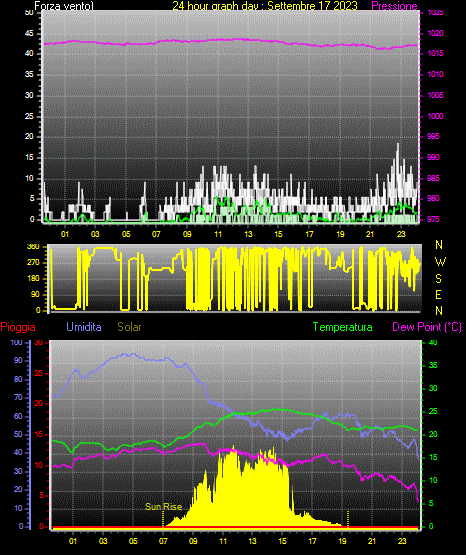Click the Solar legend label
Image resolution: width=466 pixels, height=555 pixels.
(129, 327)
